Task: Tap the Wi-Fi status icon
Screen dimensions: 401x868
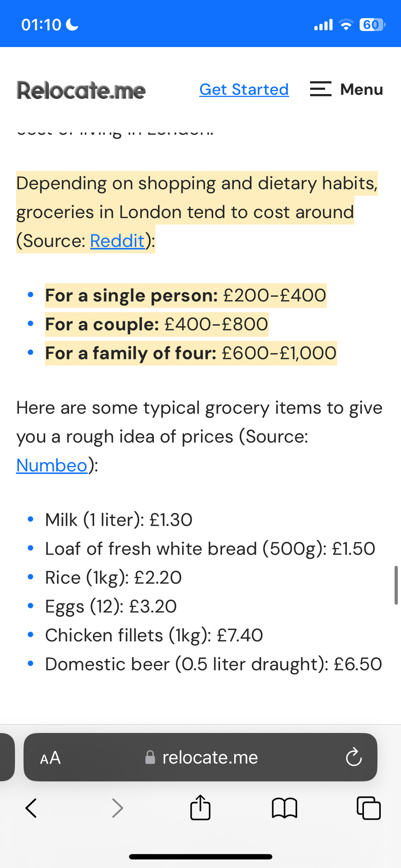Action: point(346,25)
